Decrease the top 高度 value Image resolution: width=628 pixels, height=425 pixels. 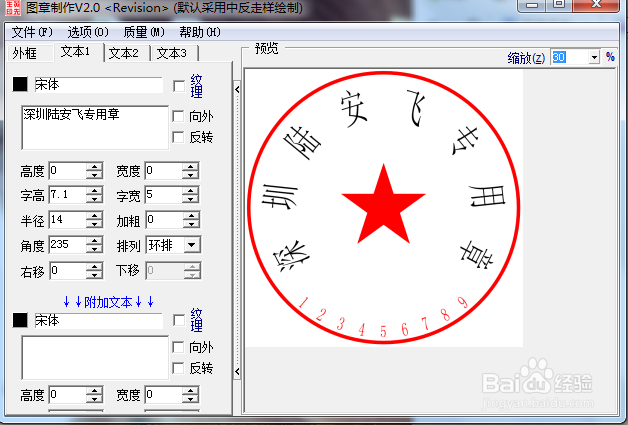coord(94,175)
